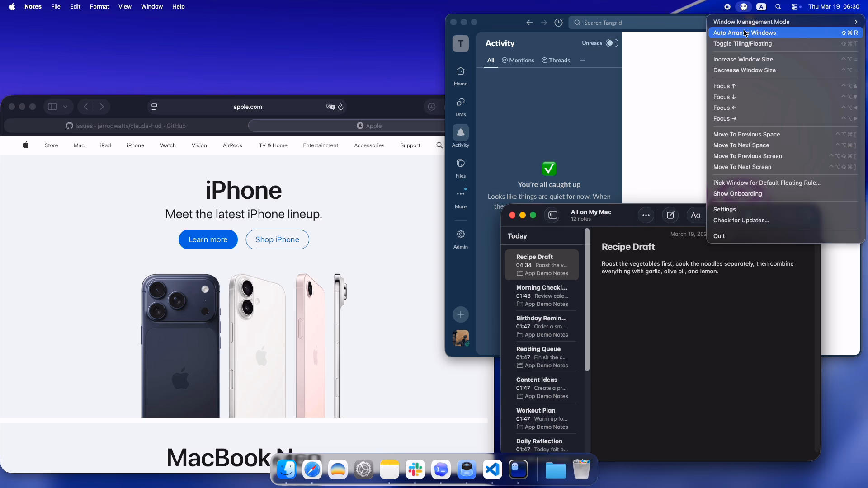This screenshot has height=488, width=868.
Task: Show downloads in the Safari toolbar
Action: 431,107
